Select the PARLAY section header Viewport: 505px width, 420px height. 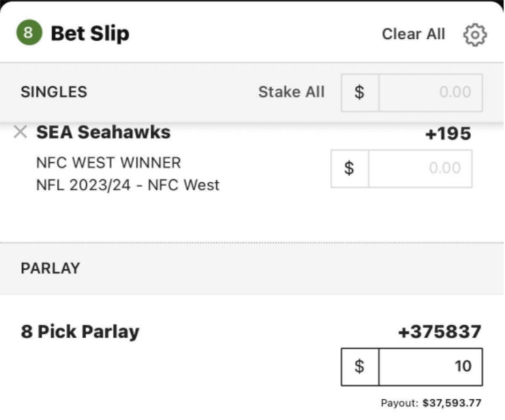coord(50,268)
